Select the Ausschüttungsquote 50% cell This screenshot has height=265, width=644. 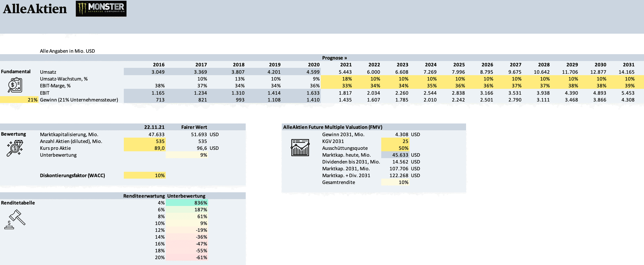click(395, 148)
